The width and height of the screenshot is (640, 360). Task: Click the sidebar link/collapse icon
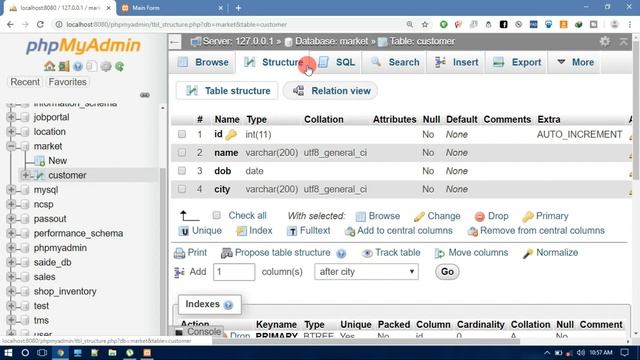click(x=144, y=95)
